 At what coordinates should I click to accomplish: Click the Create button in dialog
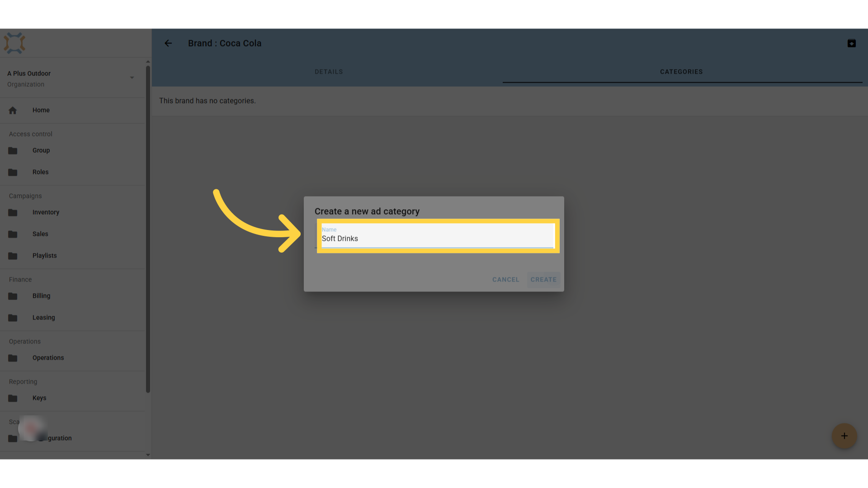coord(543,280)
